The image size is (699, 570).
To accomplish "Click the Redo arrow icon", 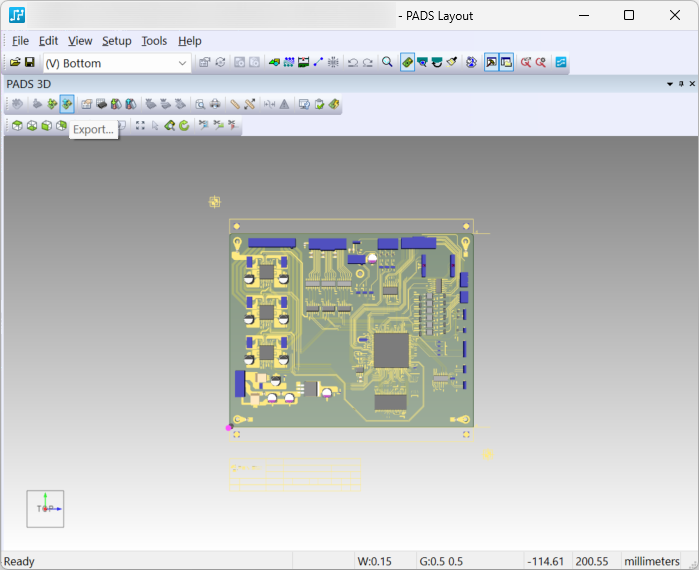I will click(x=368, y=62).
